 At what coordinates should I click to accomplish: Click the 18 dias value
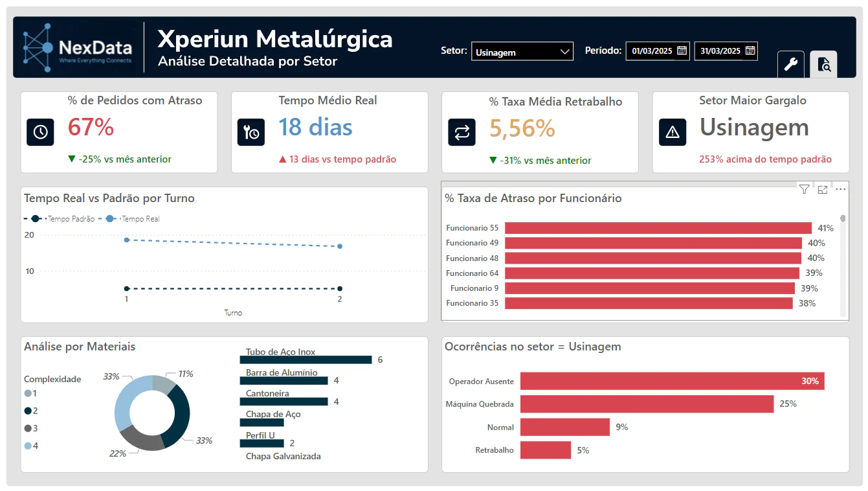[x=315, y=128]
